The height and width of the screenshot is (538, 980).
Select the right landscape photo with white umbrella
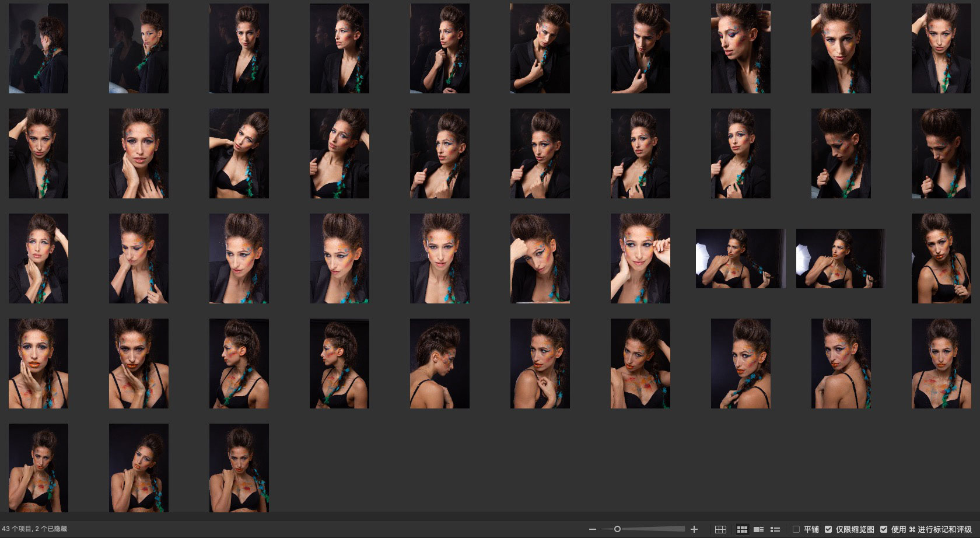click(841, 258)
